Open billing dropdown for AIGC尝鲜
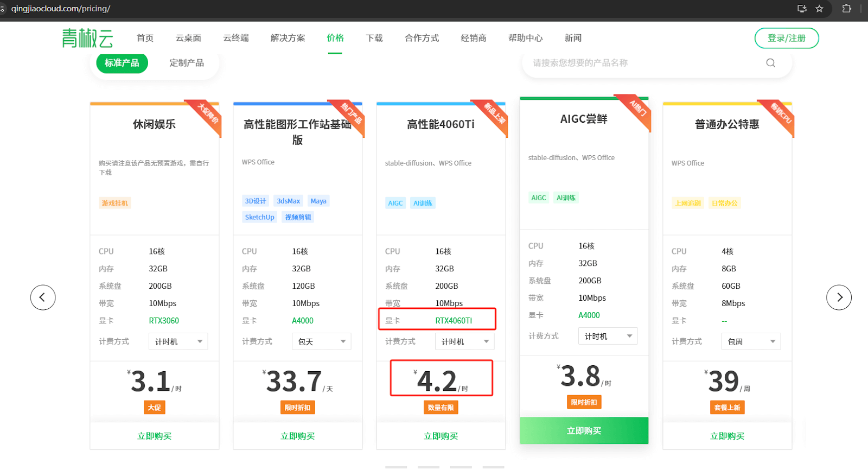868x476 pixels. click(x=608, y=336)
